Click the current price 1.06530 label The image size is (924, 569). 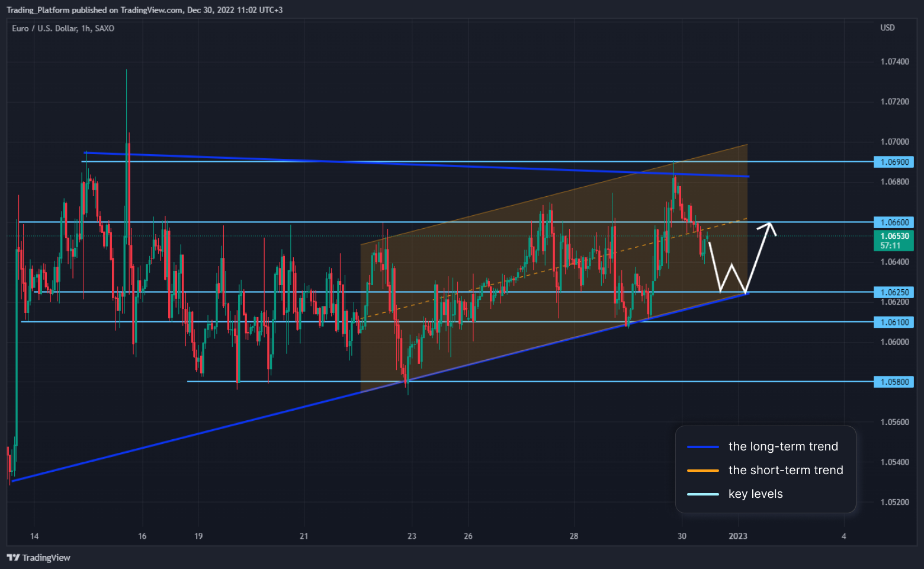(x=894, y=241)
